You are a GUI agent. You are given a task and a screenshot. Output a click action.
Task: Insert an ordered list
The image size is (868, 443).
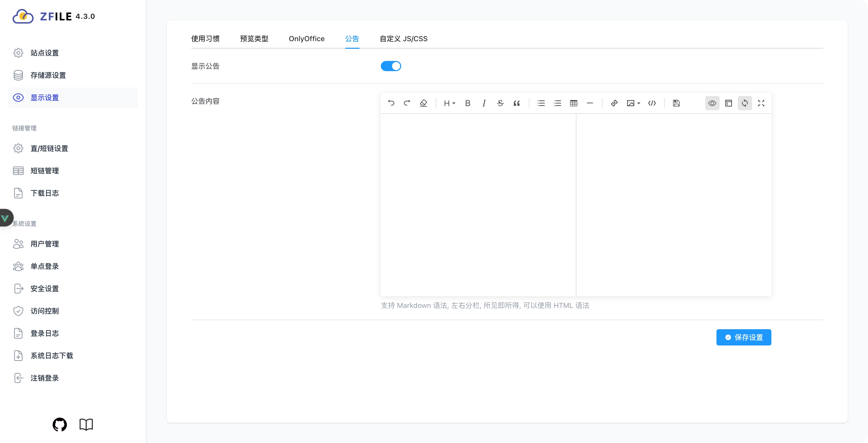(557, 103)
